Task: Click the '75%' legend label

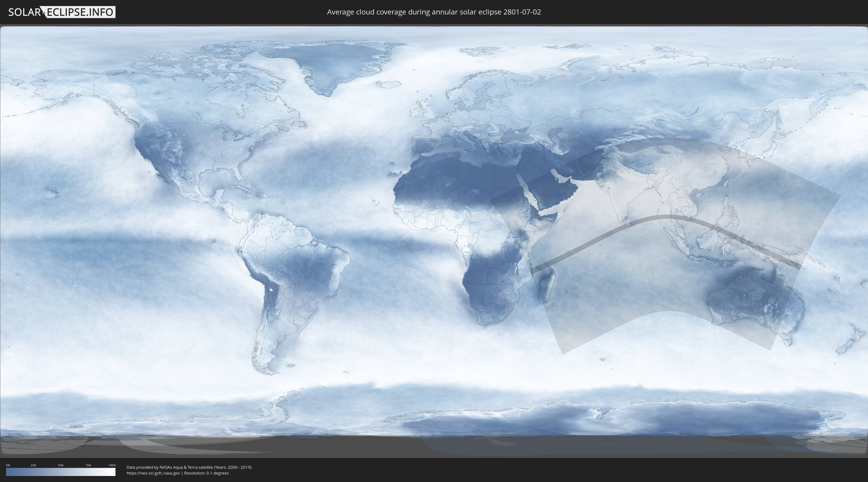Action: (88, 465)
